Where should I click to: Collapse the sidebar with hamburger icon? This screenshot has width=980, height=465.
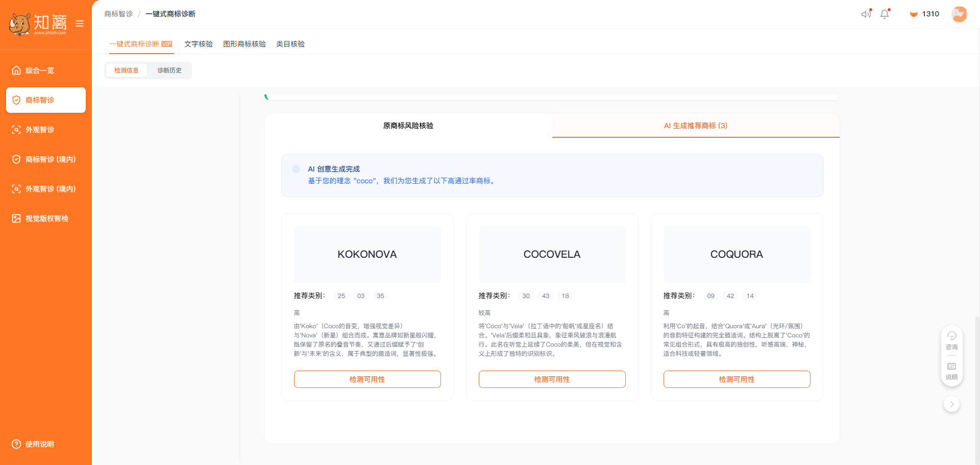pyautogui.click(x=80, y=23)
